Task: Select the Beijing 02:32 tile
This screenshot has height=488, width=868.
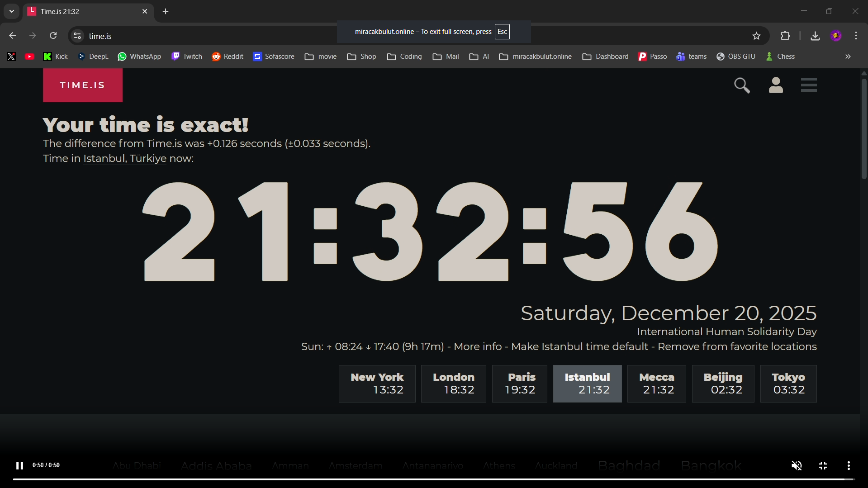Action: coord(723,384)
